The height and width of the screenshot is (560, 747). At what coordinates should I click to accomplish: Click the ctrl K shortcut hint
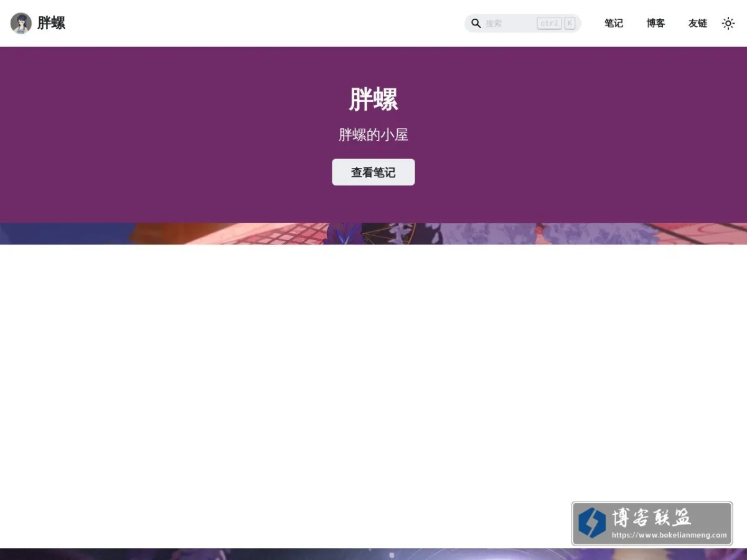pos(556,23)
